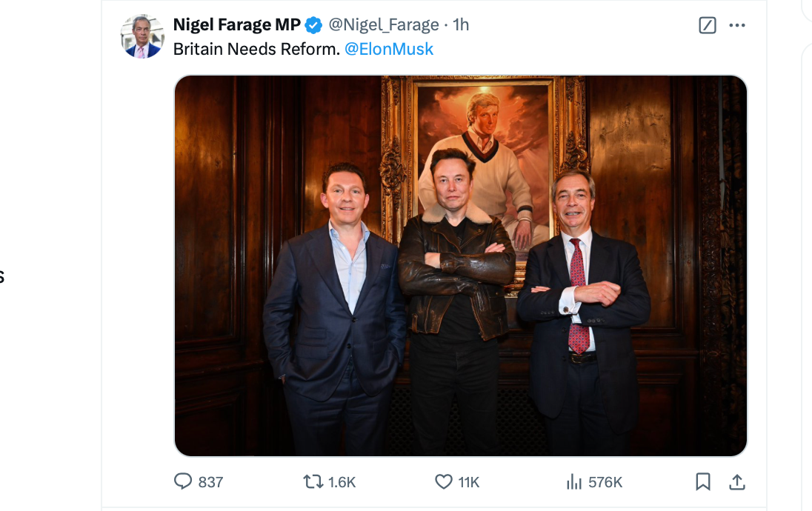Image resolution: width=812 pixels, height=511 pixels.
Task: Follow the @ElonMusk mention link
Action: tap(389, 49)
